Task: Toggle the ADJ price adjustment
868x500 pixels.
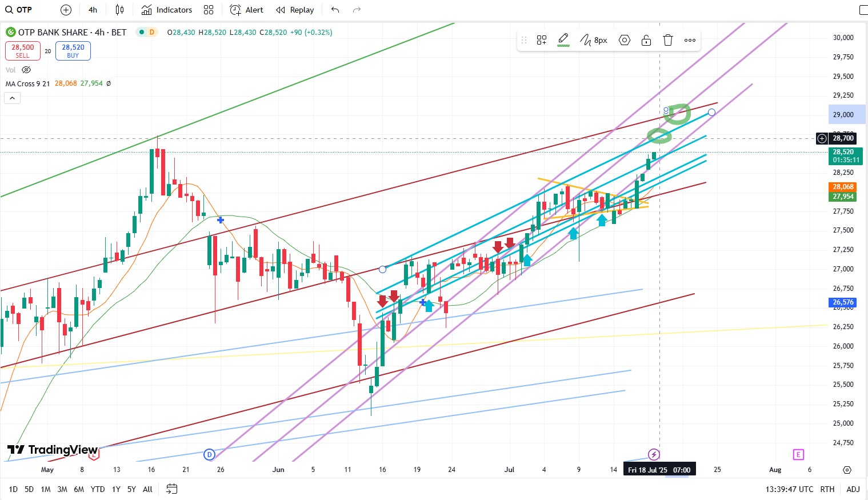Action: pyautogui.click(x=853, y=489)
